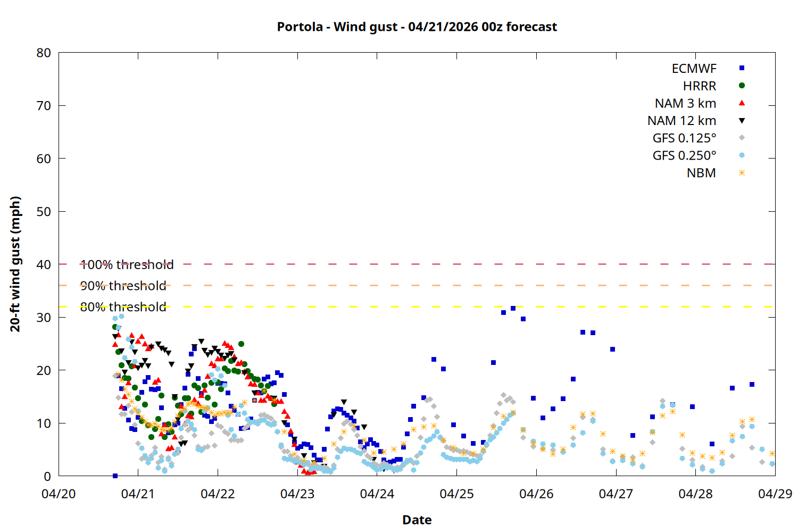Click the 90% threshold label
The width and height of the screenshot is (798, 532).
[x=123, y=286]
